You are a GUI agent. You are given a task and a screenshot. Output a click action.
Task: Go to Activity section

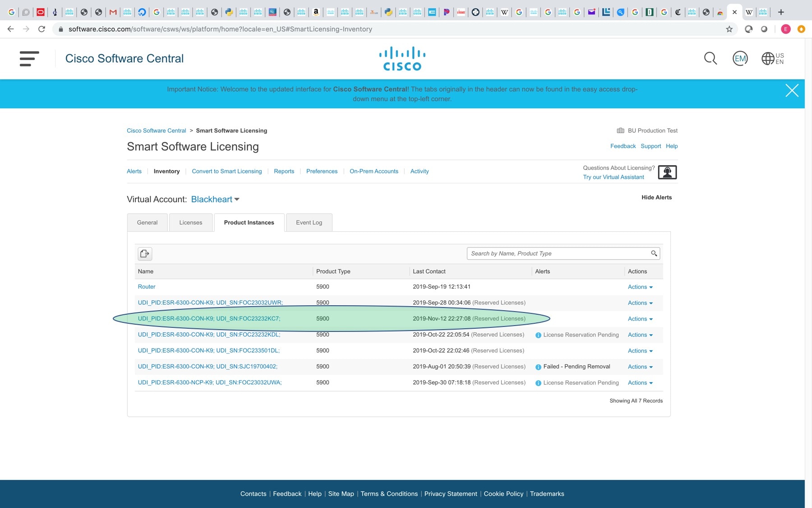[420, 171]
